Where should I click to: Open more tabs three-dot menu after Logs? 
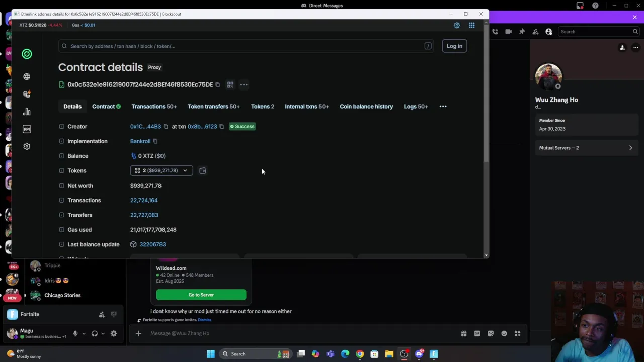pos(443,107)
